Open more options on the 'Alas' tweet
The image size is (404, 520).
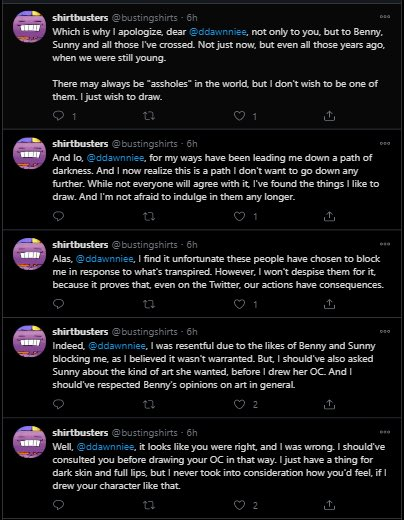[385, 244]
